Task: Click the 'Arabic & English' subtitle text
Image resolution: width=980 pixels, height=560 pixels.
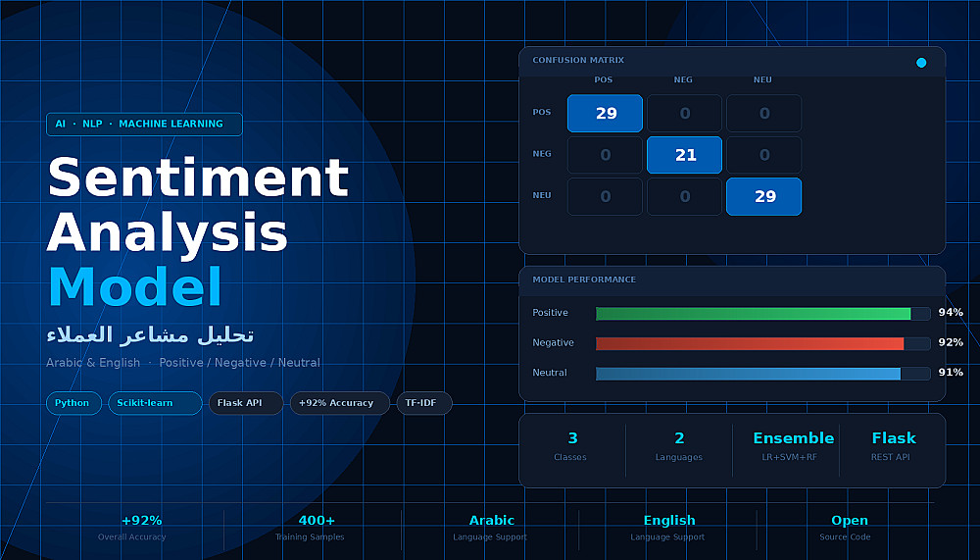Action: click(93, 363)
